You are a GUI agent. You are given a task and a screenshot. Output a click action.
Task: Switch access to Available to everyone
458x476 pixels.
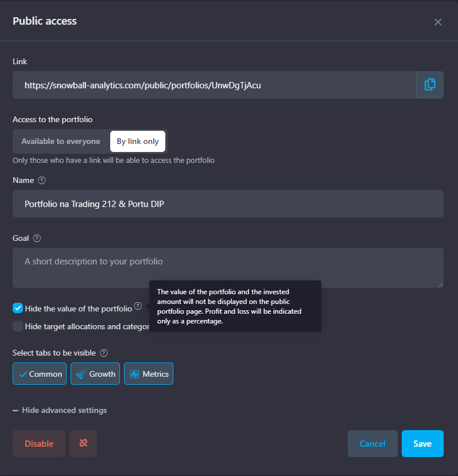(61, 141)
